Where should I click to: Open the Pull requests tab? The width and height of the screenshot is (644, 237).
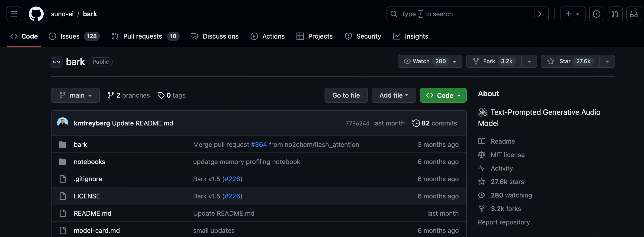point(145,36)
